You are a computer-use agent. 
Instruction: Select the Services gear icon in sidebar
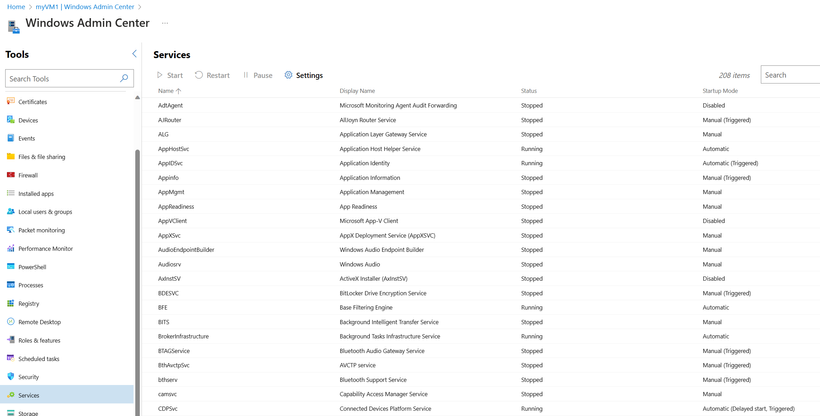click(x=10, y=395)
